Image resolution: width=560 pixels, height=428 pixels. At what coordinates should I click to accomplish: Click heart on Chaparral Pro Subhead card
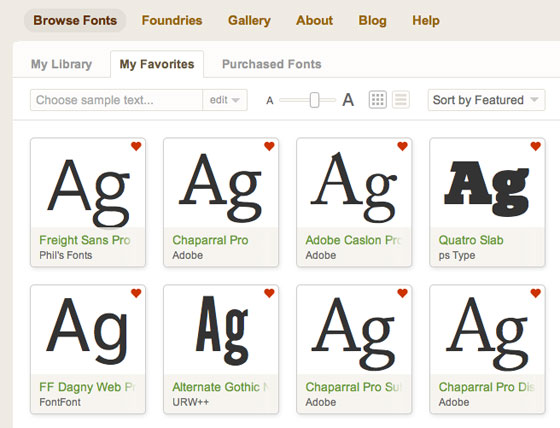(402, 293)
